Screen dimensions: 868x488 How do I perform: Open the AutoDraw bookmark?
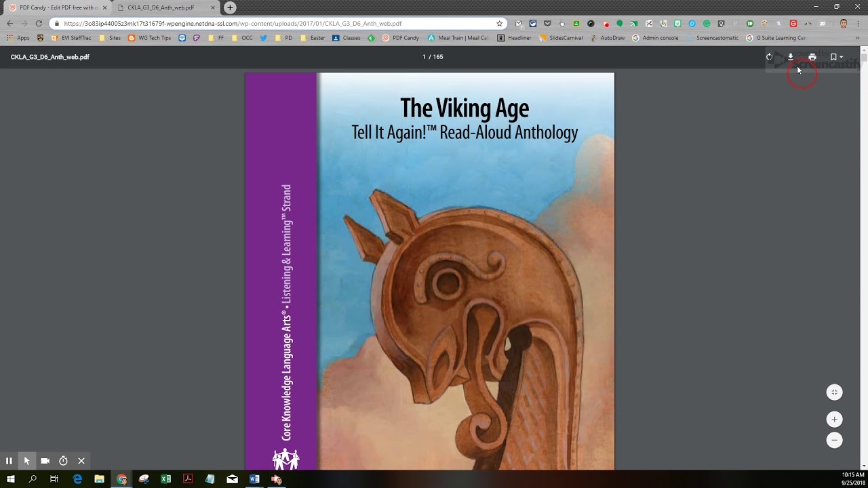pos(608,38)
